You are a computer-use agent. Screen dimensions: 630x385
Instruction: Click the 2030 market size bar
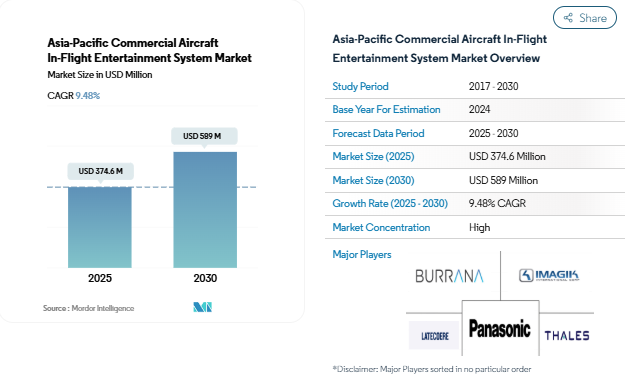(205, 210)
